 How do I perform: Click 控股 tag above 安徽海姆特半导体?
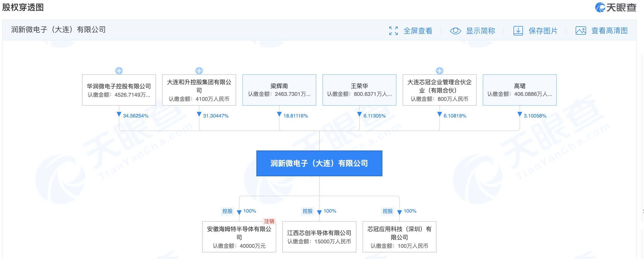[x=227, y=211]
